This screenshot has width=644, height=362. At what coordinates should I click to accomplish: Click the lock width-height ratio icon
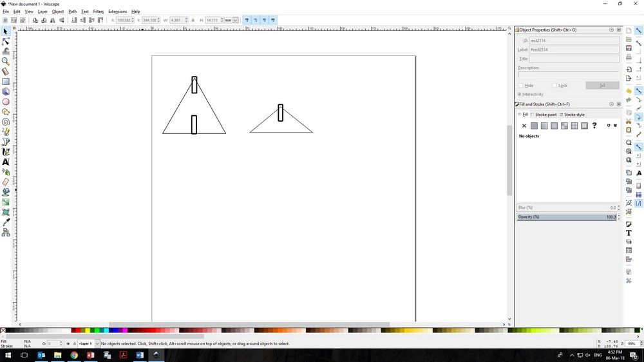coord(193,20)
